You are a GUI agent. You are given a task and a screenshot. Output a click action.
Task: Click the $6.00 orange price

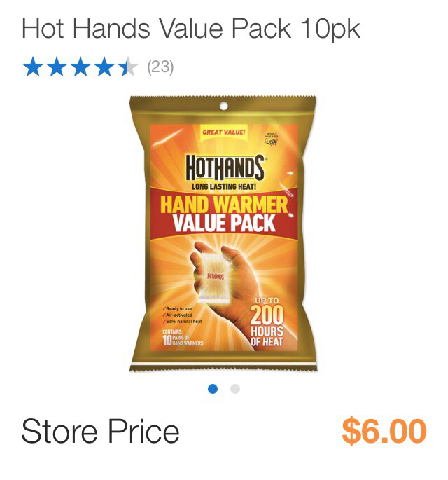point(384,431)
